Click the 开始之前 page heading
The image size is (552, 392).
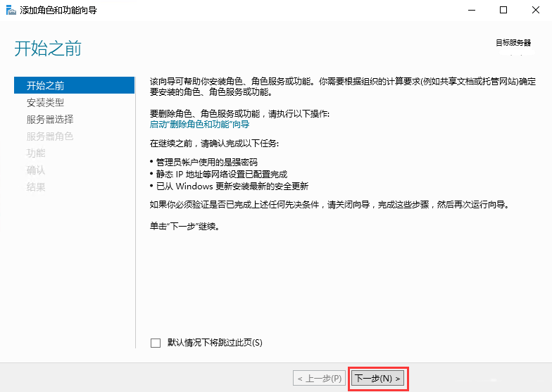pos(48,48)
